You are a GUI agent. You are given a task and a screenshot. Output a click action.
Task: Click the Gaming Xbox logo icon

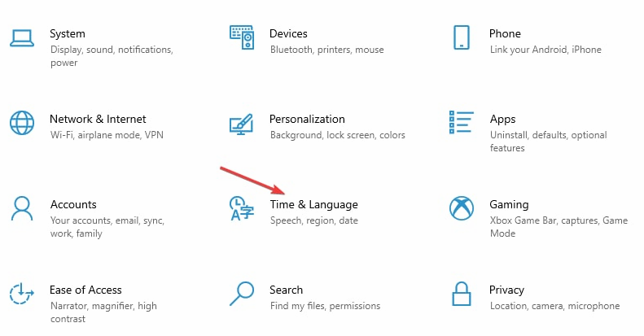point(462,208)
